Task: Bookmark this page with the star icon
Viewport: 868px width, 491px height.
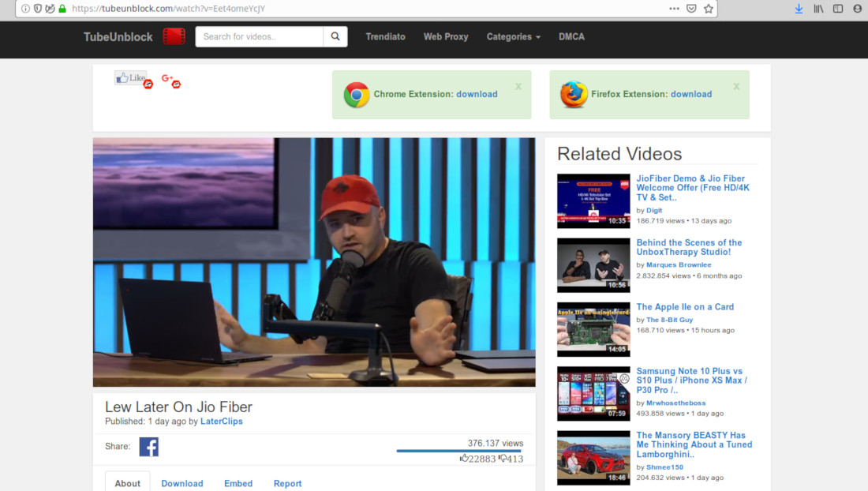Action: [709, 9]
